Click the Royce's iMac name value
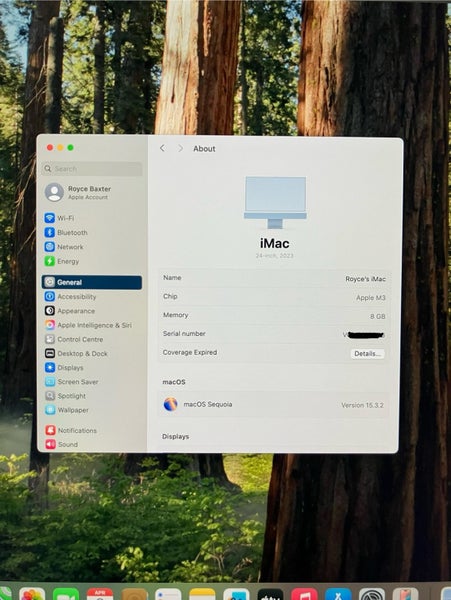Image resolution: width=451 pixels, height=600 pixels. click(365, 279)
